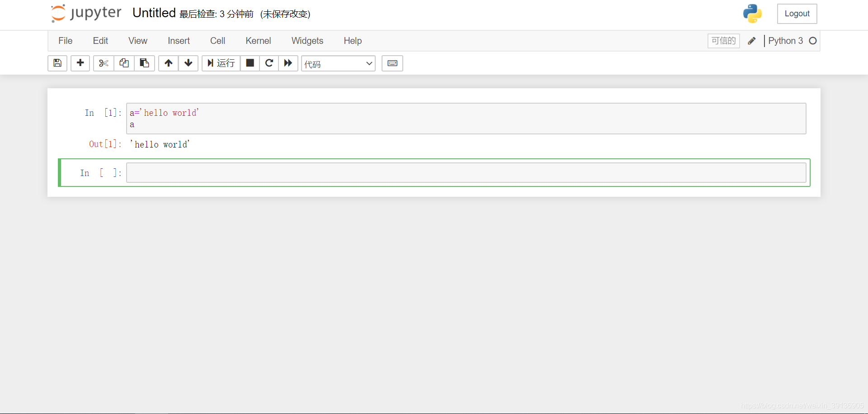Click the In [1] input prompt
The height and width of the screenshot is (414, 868).
pyautogui.click(x=103, y=113)
